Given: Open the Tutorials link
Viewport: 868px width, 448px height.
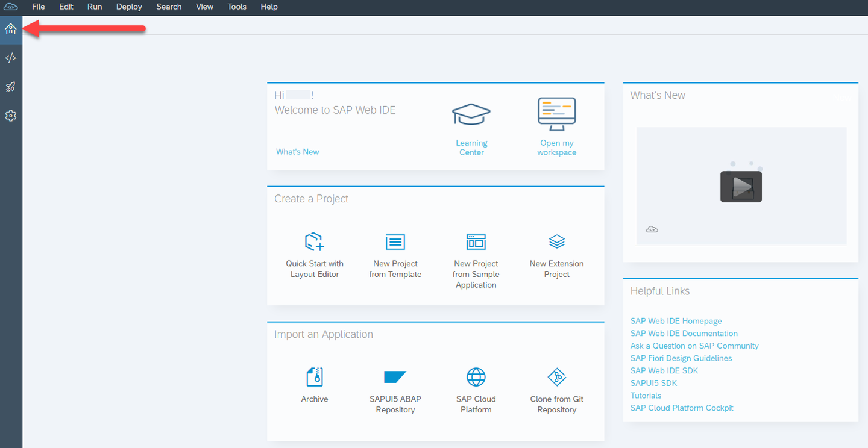Looking at the screenshot, I should tap(646, 396).
